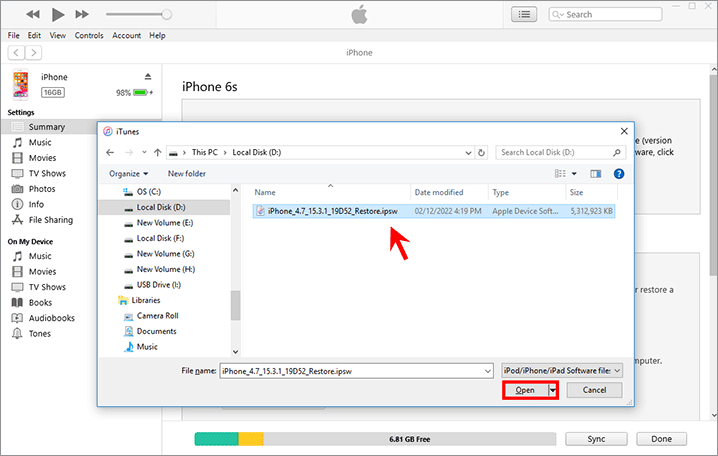Select Music under Settings
Viewport: 718px width, 456px height.
(40, 142)
